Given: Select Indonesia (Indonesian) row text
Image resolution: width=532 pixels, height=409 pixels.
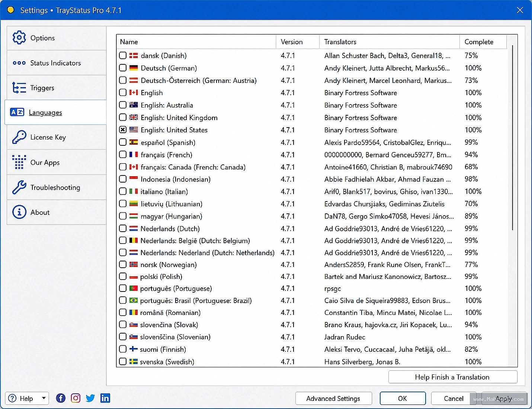Looking at the screenshot, I should point(175,179).
